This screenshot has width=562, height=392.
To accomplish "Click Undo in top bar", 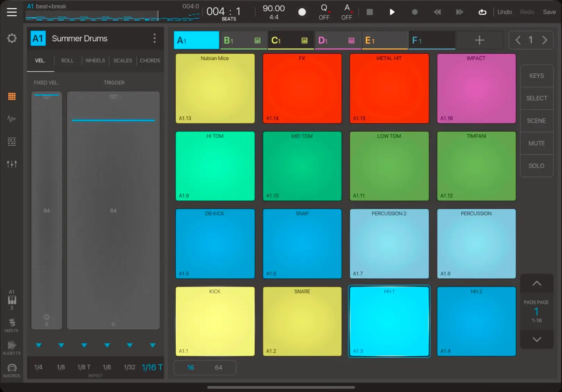I will click(504, 12).
